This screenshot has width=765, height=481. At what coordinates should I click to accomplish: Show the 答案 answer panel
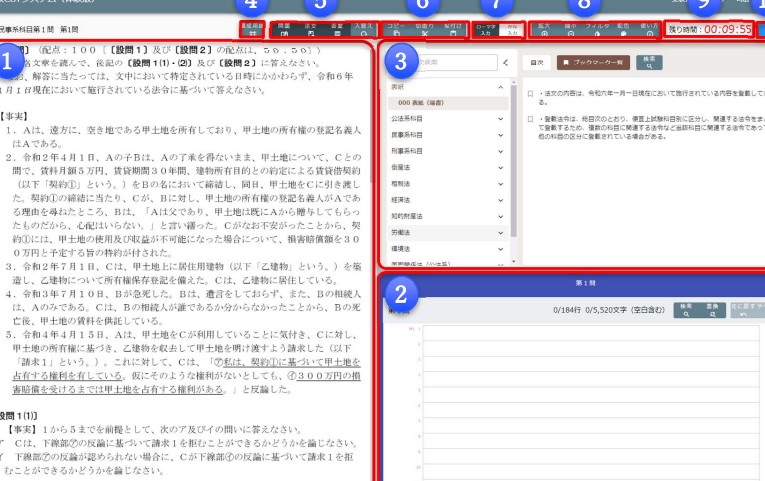coord(337,30)
